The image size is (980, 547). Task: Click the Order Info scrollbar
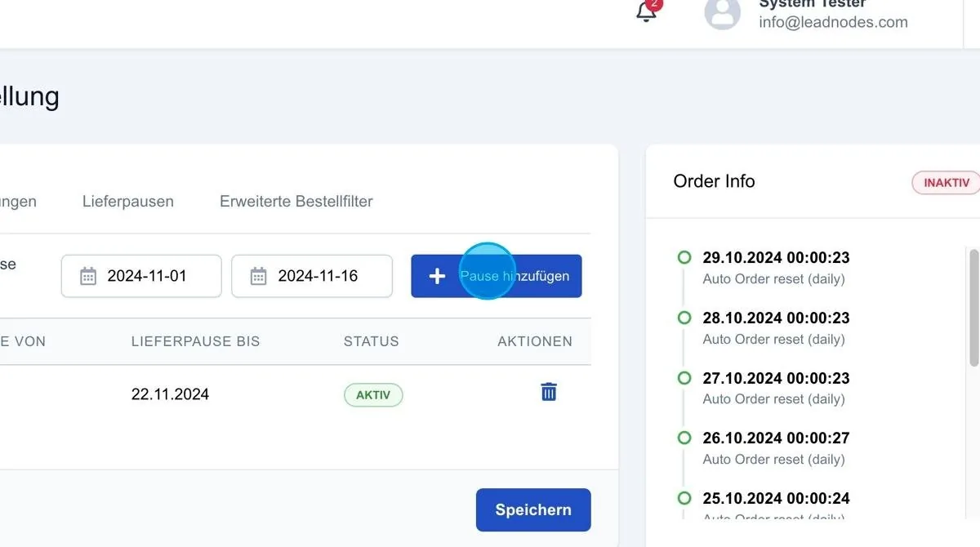(973, 309)
